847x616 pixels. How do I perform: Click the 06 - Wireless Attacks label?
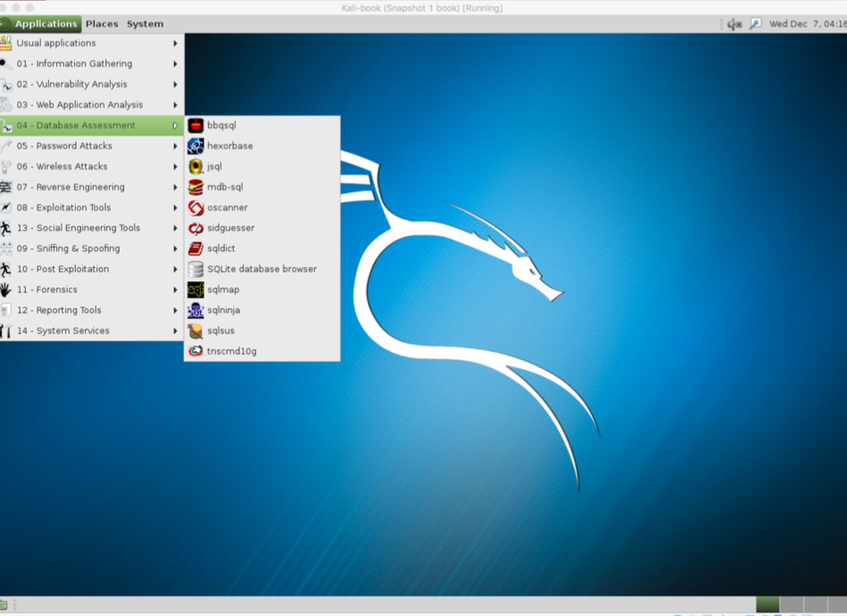(x=62, y=166)
